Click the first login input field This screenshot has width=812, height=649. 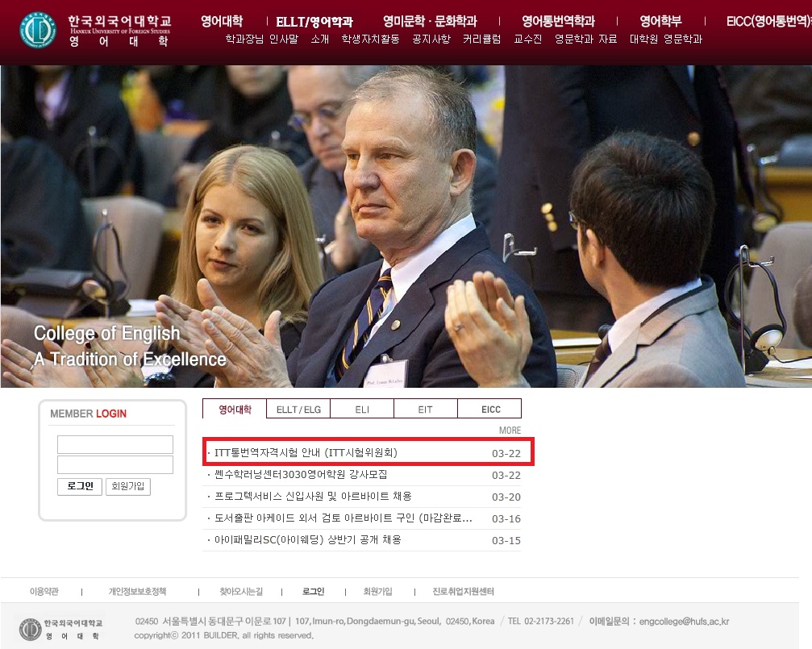115,444
